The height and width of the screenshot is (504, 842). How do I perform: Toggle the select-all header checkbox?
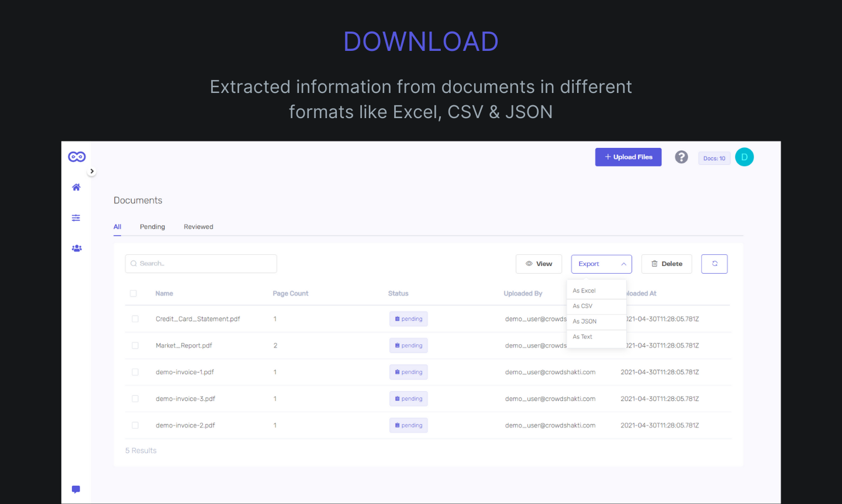(x=133, y=294)
